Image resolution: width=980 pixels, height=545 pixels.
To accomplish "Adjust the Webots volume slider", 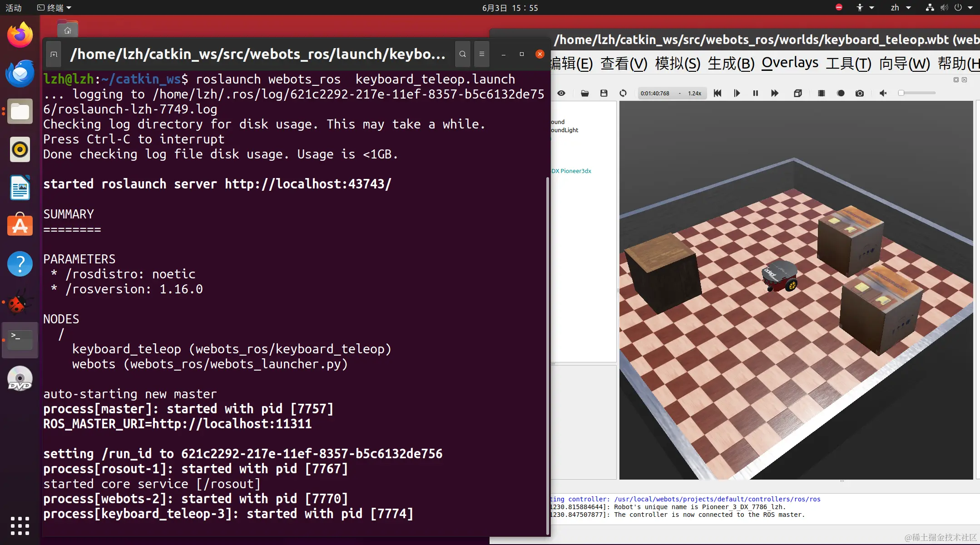I will click(916, 93).
